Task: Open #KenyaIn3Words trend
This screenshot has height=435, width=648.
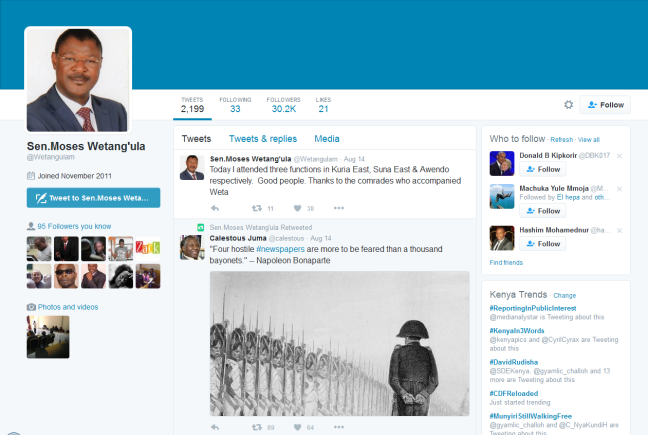Action: click(517, 331)
